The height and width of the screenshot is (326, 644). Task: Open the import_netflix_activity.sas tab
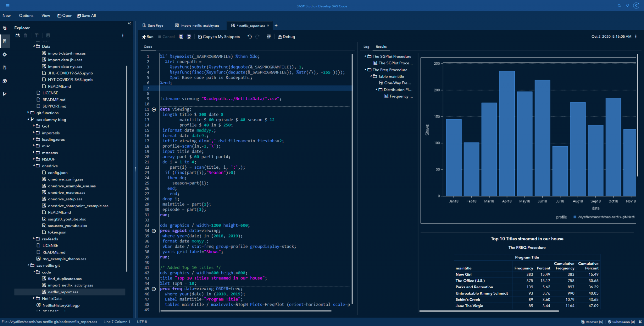pos(199,26)
